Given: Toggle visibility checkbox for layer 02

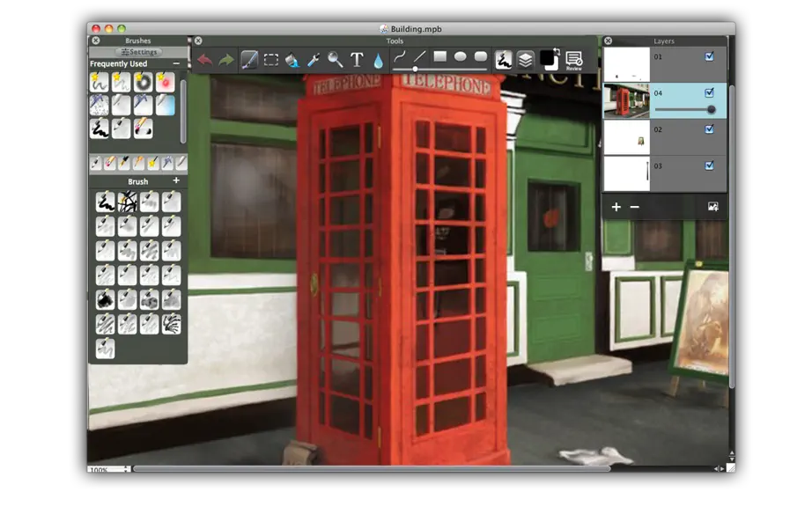Looking at the screenshot, I should (710, 129).
